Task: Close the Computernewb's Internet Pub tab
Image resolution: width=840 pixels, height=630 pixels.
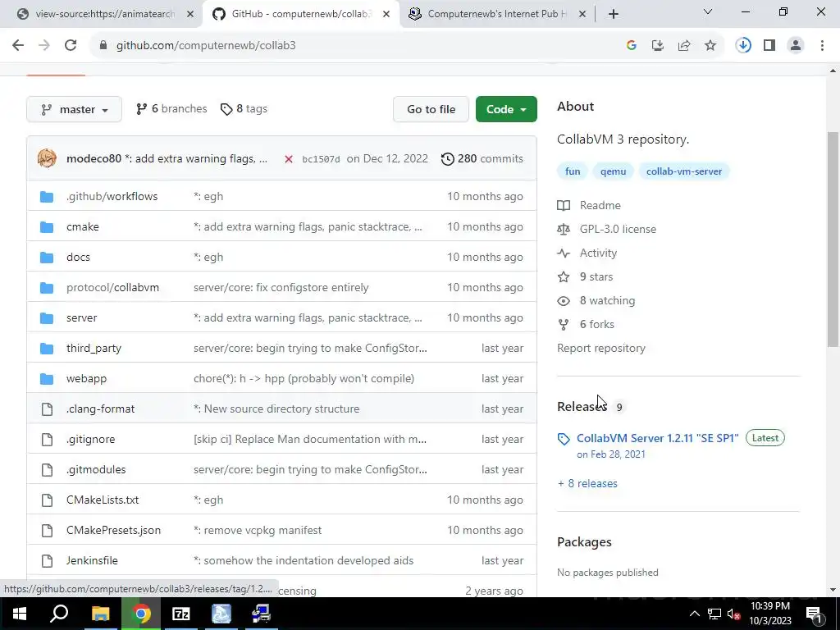Action: click(x=583, y=14)
